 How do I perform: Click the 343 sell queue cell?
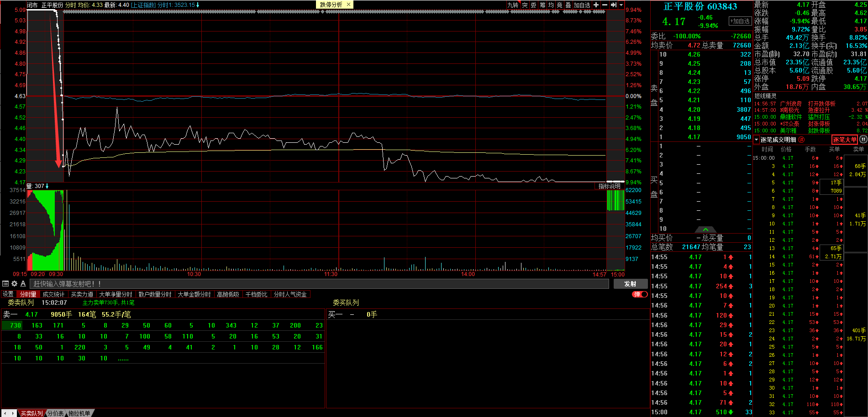[x=231, y=325]
